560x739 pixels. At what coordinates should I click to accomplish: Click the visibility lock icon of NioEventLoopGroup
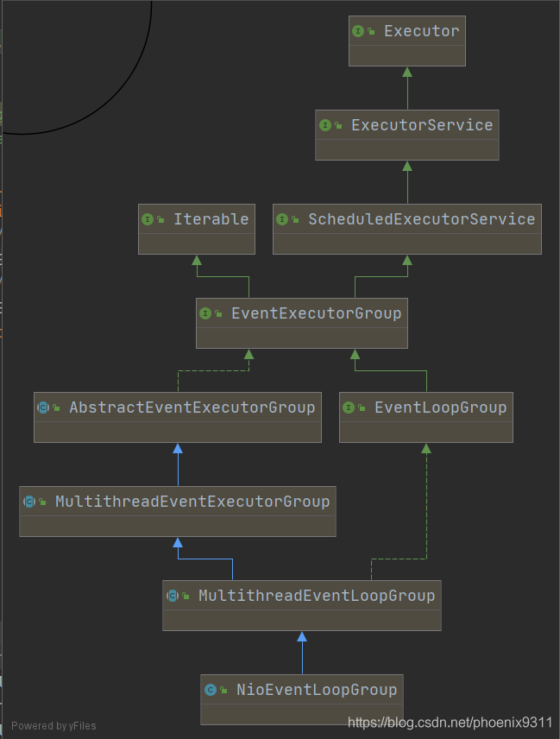223,691
